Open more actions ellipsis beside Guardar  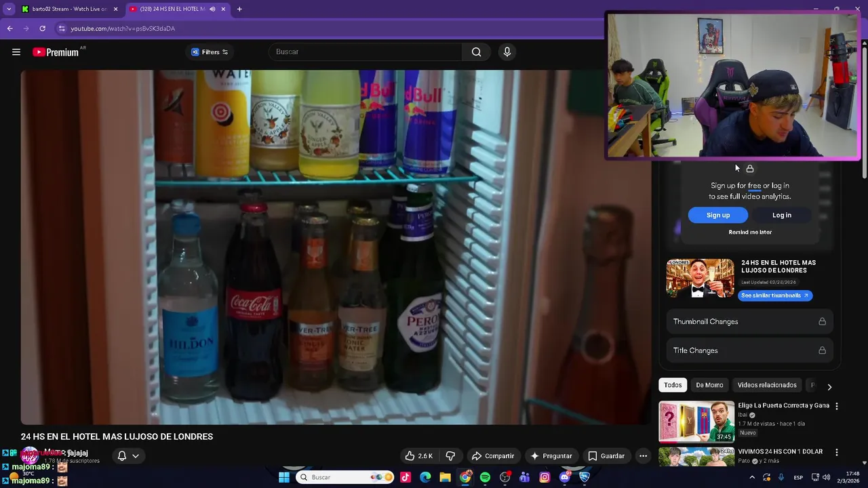(643, 456)
